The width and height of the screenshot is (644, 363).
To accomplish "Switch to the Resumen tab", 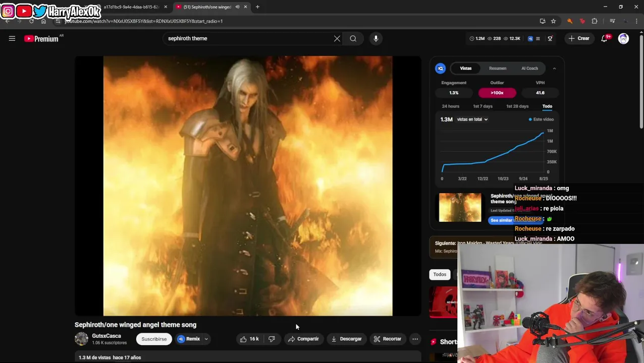I will tap(498, 68).
